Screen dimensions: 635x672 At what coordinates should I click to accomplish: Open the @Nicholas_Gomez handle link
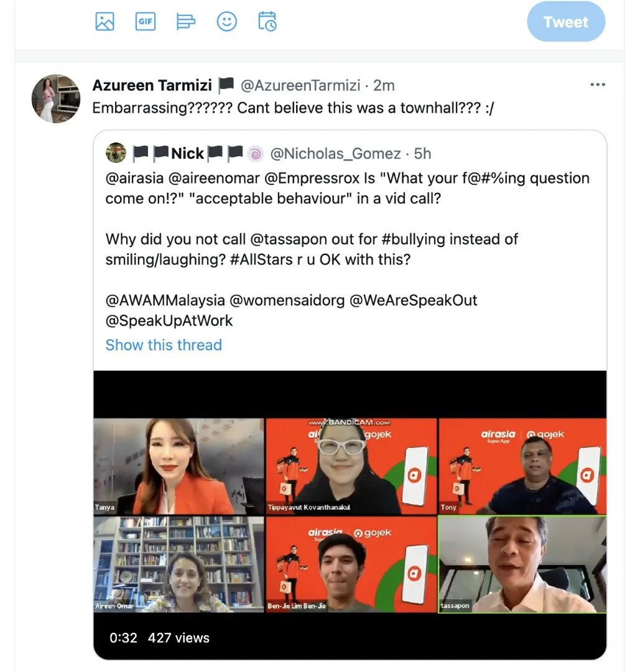point(336,153)
